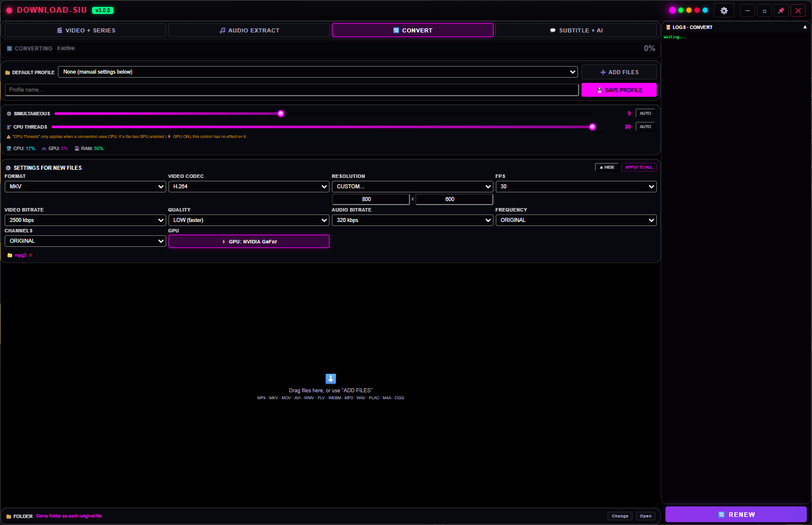Select the green theme color dot
The width and height of the screenshot is (812, 525).
[681, 10]
